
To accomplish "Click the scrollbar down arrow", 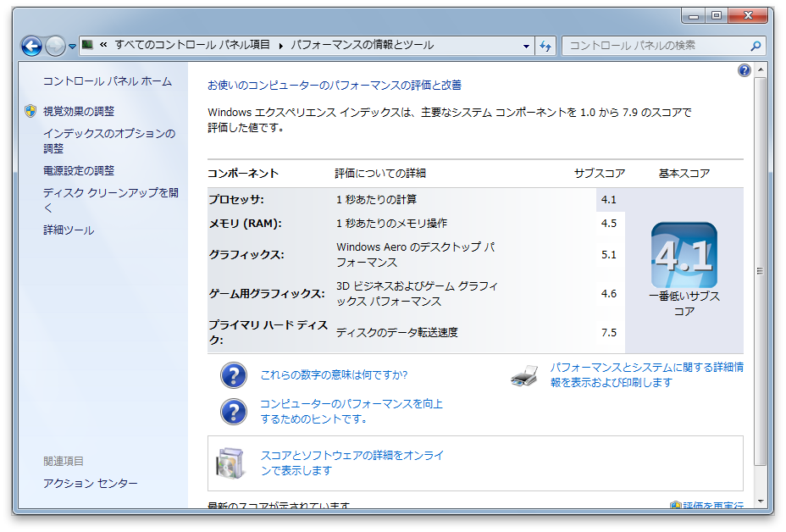I will [761, 502].
